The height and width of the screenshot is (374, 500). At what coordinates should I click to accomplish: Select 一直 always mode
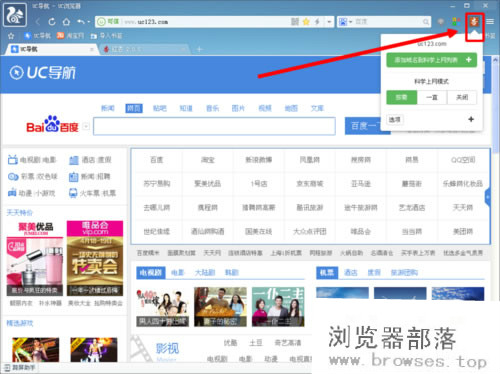[x=432, y=97]
